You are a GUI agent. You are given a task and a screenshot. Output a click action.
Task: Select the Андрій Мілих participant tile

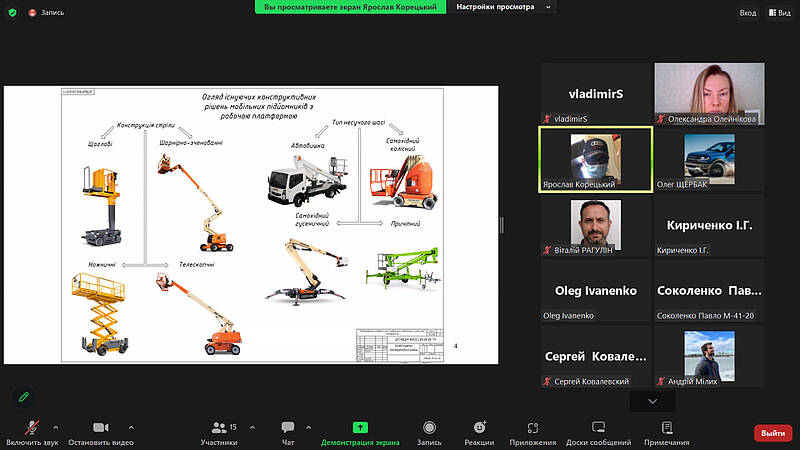tap(709, 357)
